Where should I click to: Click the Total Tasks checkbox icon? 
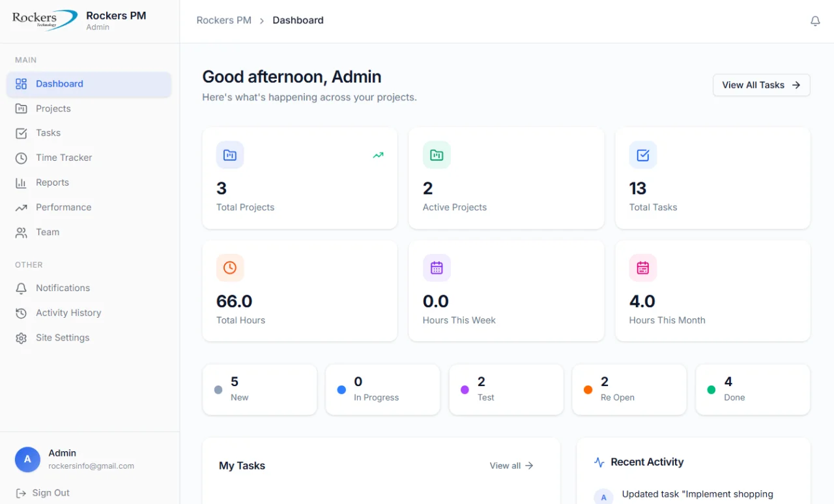tap(643, 155)
